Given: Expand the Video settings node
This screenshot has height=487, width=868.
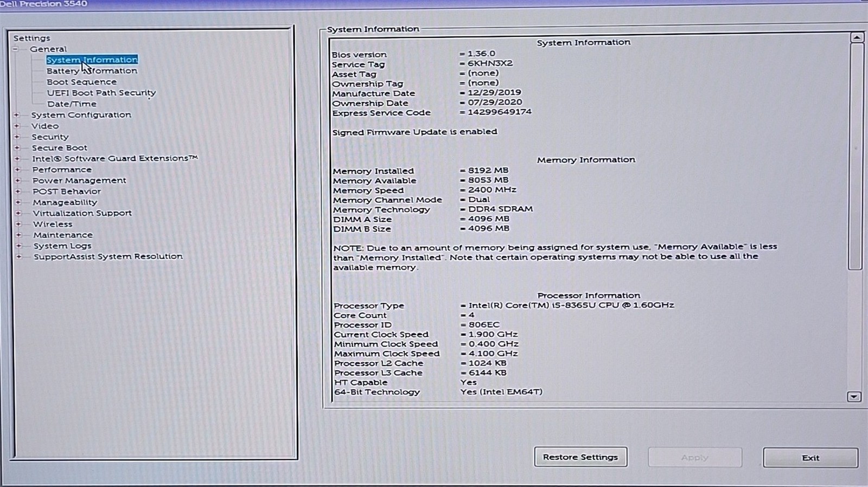Looking at the screenshot, I should (17, 126).
